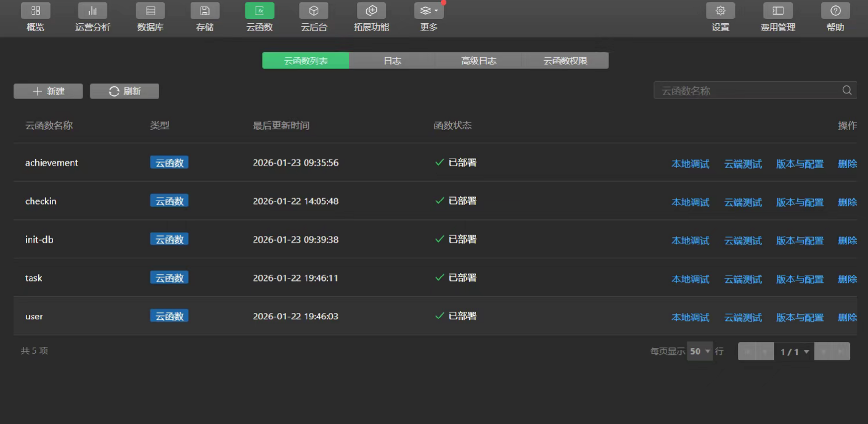Expand the 更多 dropdown menu

(x=429, y=11)
